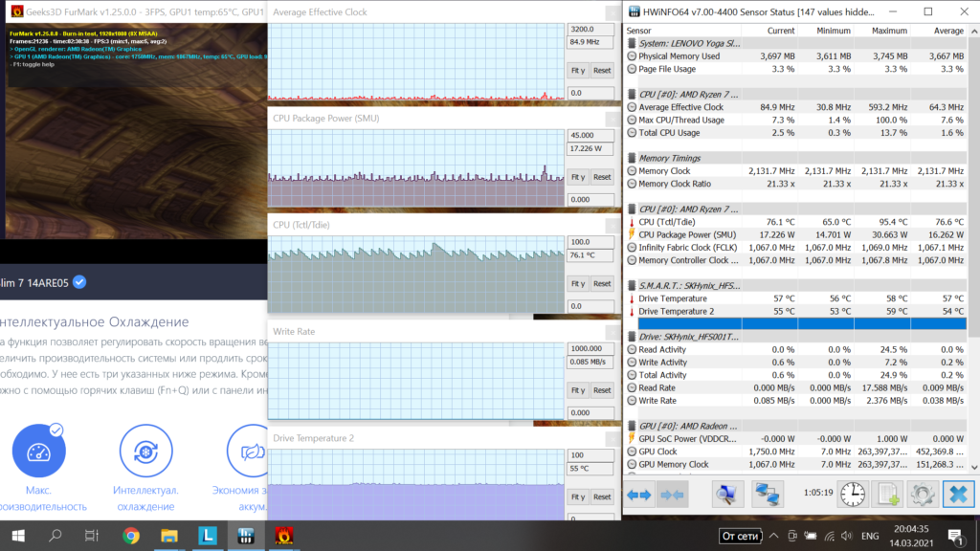Switch to HWiNFO taskbar icon

tap(245, 536)
